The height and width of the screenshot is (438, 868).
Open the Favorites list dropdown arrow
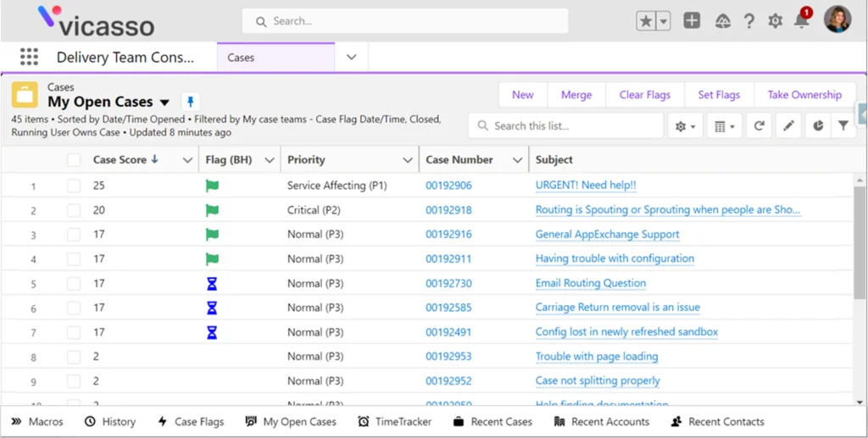(x=664, y=21)
